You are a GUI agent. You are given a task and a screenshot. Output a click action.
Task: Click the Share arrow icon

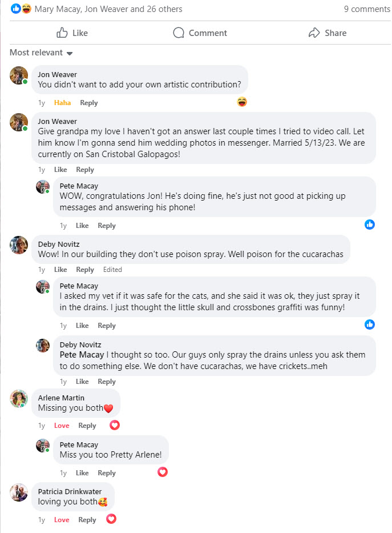pos(314,33)
